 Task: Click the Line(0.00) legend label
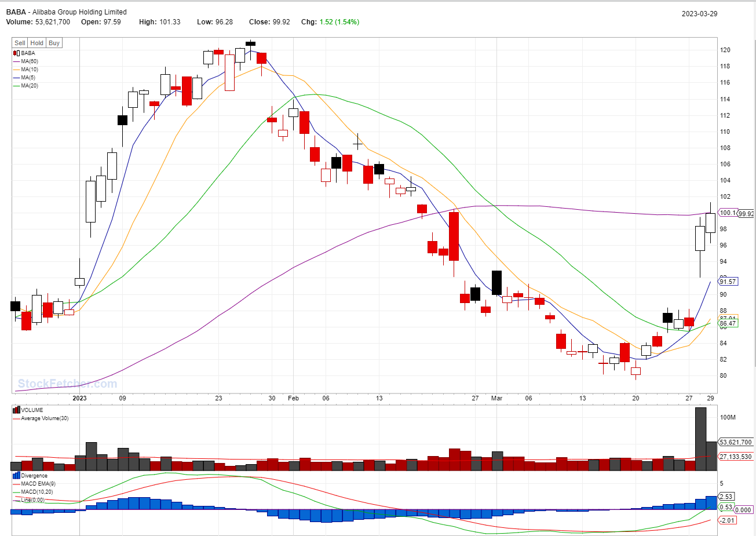tap(32, 500)
